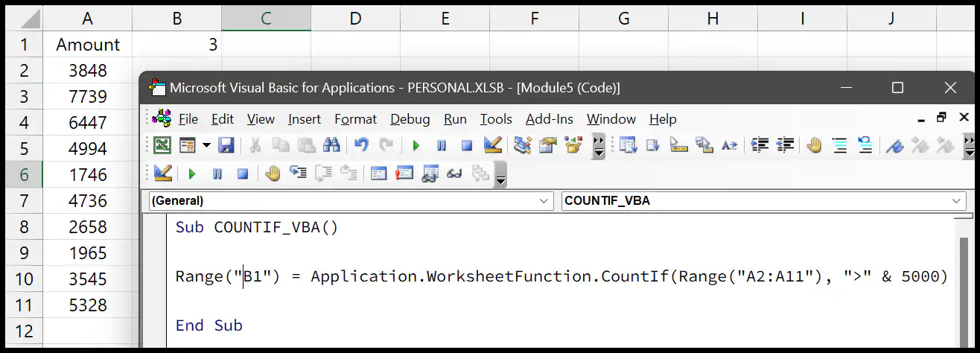Open the Immediate Window icon
The height and width of the screenshot is (353, 980).
pyautogui.click(x=404, y=174)
